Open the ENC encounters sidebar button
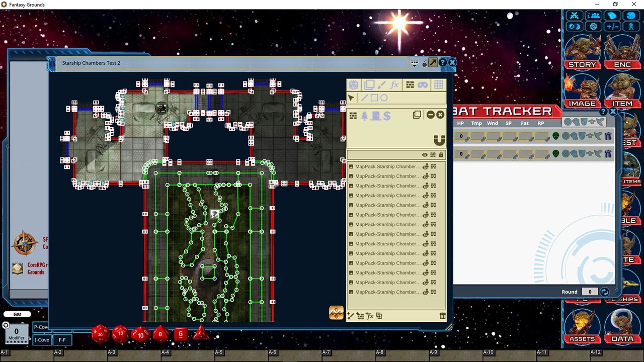 tap(622, 51)
